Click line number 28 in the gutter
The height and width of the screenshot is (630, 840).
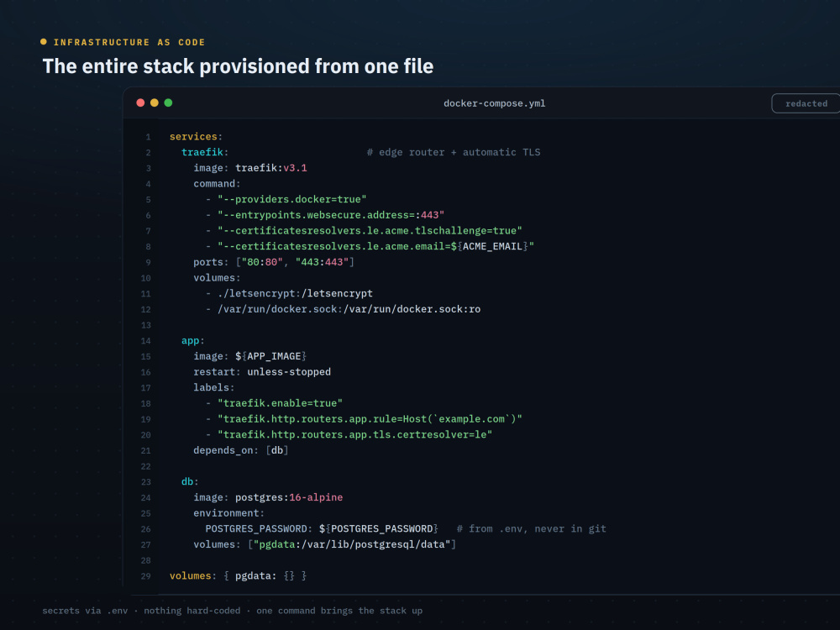click(x=145, y=560)
